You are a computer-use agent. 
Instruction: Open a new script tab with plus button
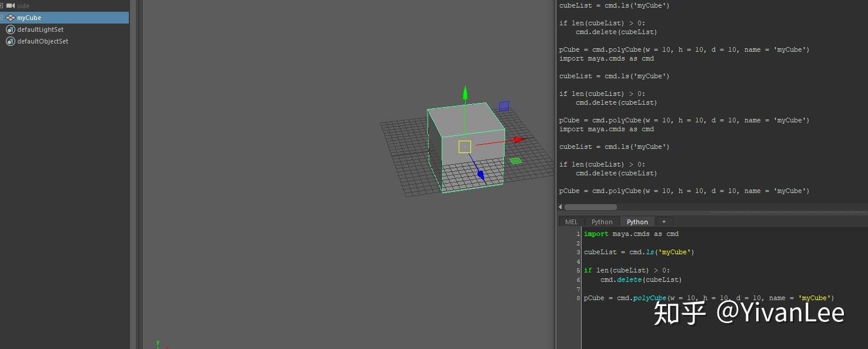point(664,222)
